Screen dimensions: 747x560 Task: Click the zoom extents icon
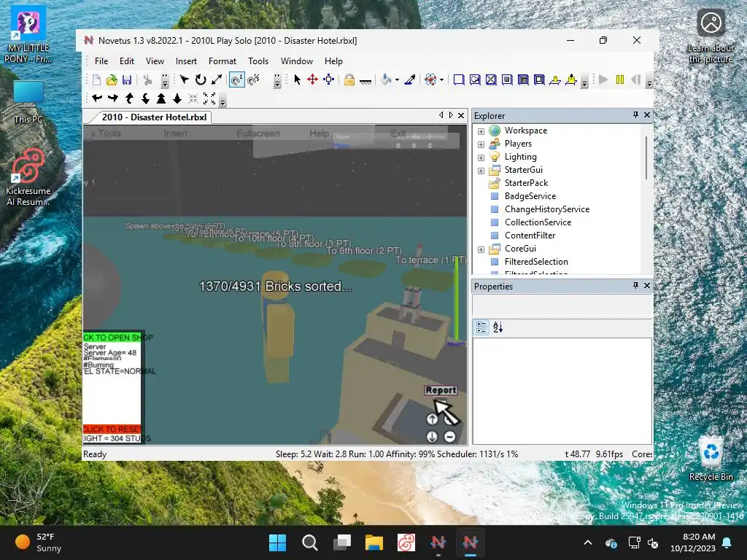(x=209, y=98)
